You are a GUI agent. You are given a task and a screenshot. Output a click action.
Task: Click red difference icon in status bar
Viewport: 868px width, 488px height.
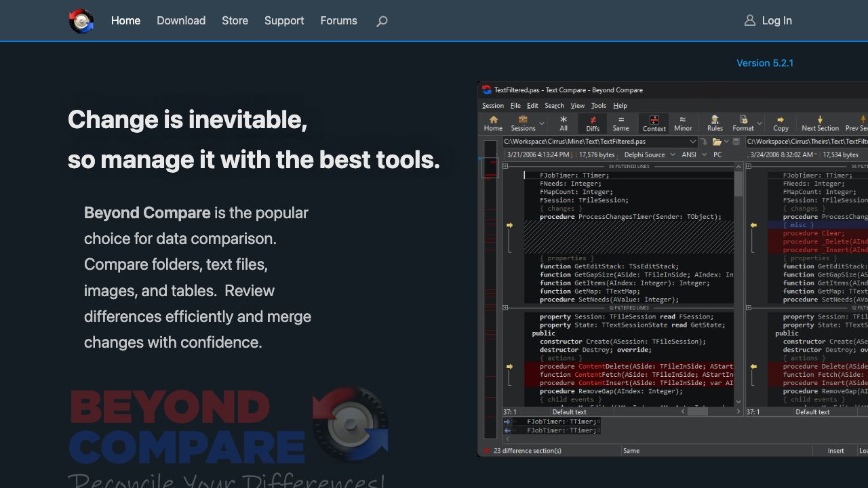click(486, 451)
